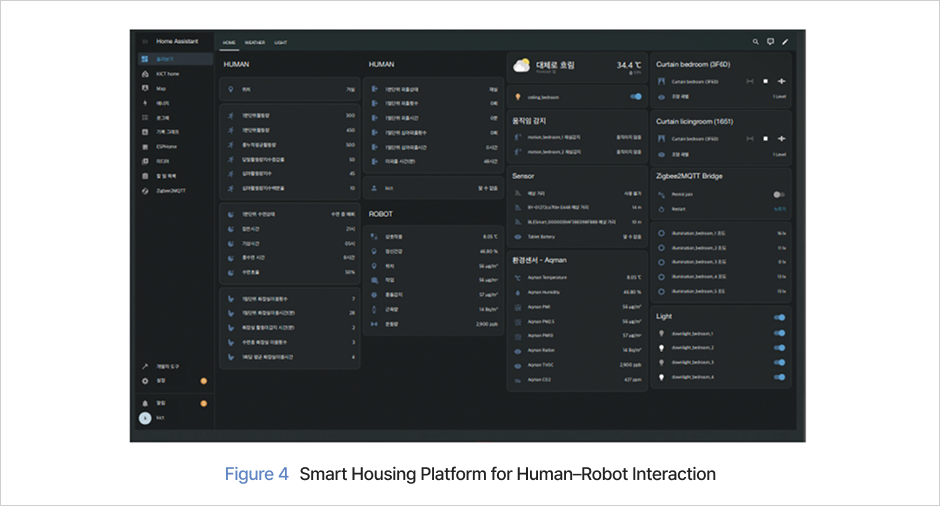Open the Aqman Radon row
Screen dimensions: 940x506
click(x=577, y=350)
